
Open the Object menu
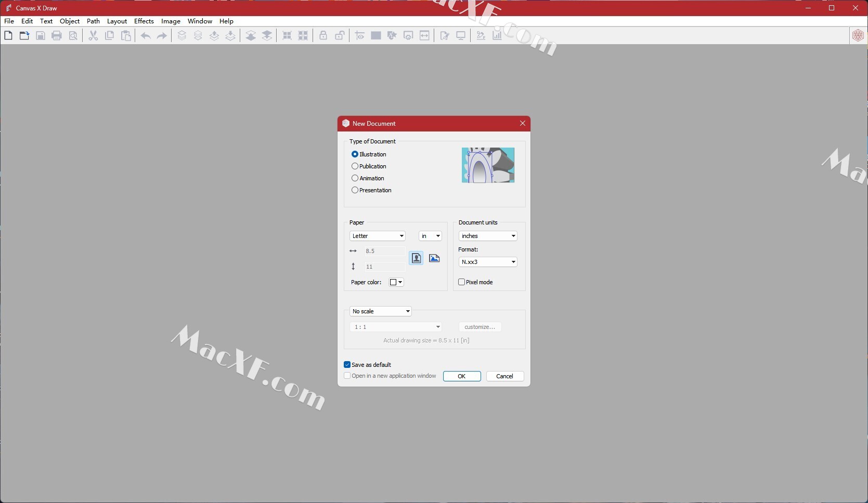70,21
